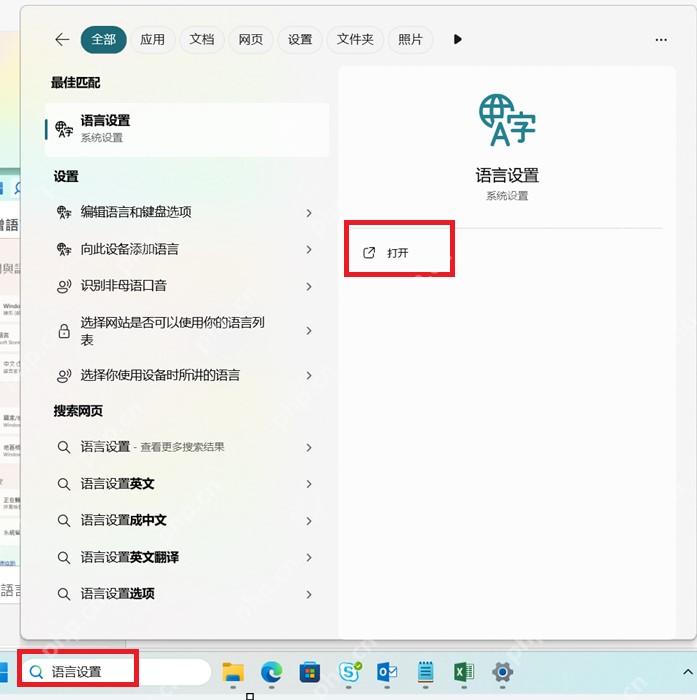Viewport: 697px width, 700px height.
Task: Show more filters with the play arrow
Action: tap(457, 39)
